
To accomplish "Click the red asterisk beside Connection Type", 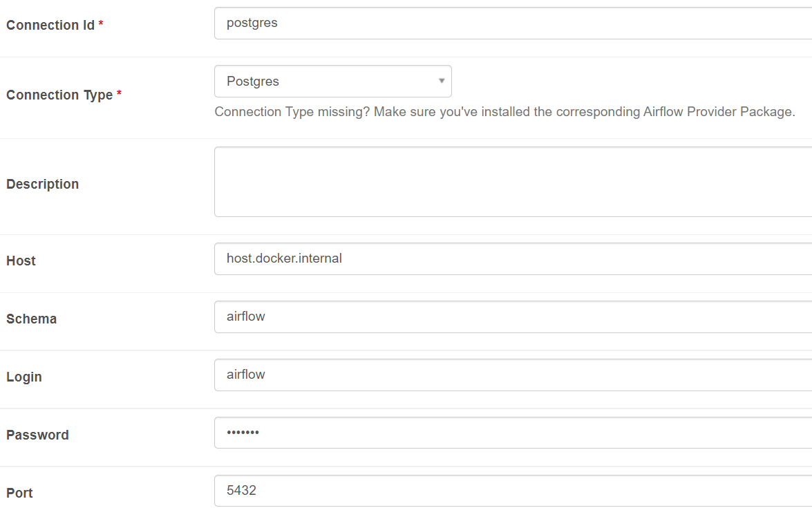I will pyautogui.click(x=119, y=93).
